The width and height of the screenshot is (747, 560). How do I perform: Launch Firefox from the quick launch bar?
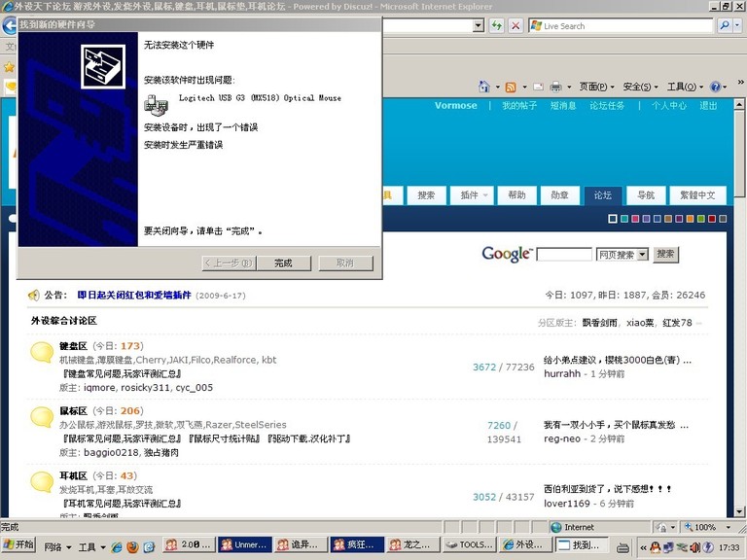pos(131,546)
